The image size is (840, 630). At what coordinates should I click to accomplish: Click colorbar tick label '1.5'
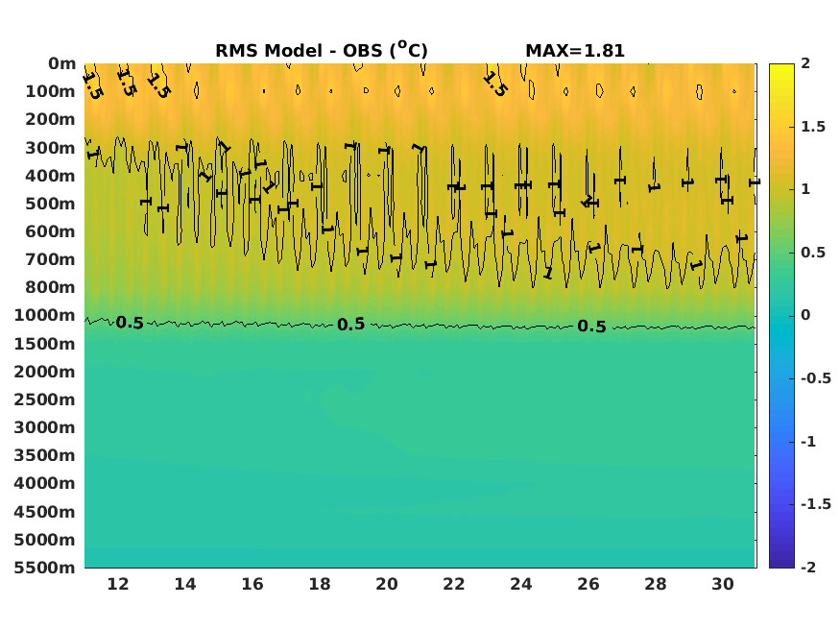(813, 127)
